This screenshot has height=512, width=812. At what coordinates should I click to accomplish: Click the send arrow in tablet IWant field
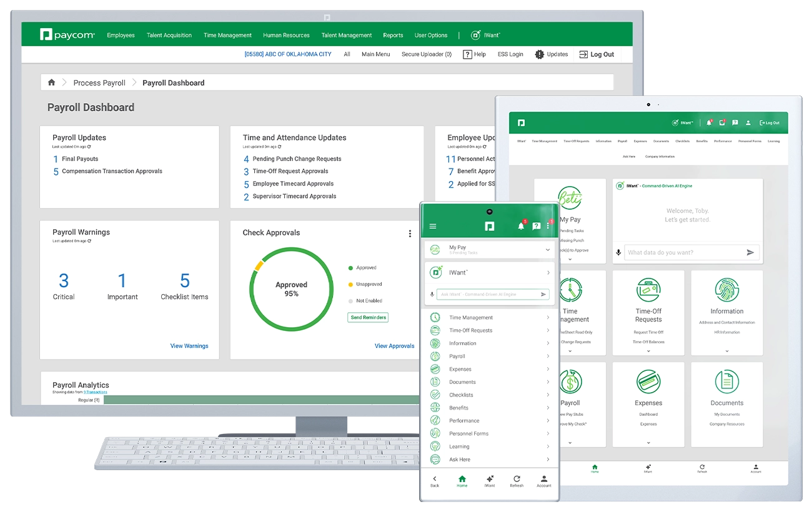click(750, 252)
